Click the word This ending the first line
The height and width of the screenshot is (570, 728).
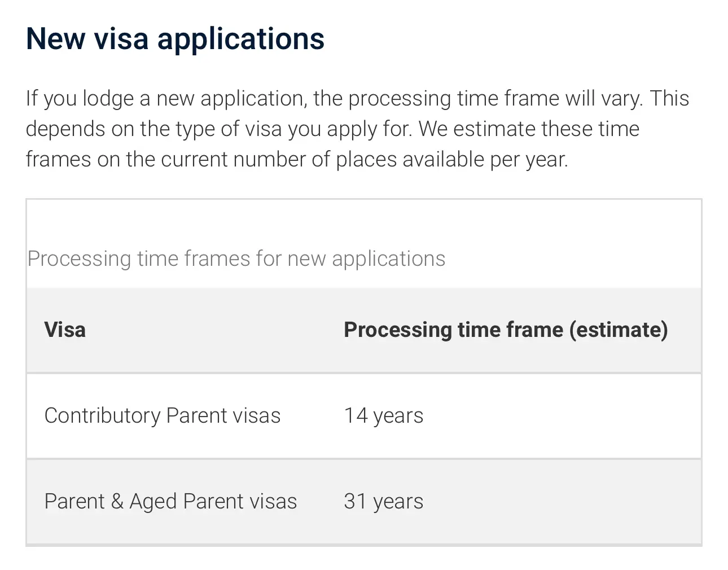tap(669, 99)
